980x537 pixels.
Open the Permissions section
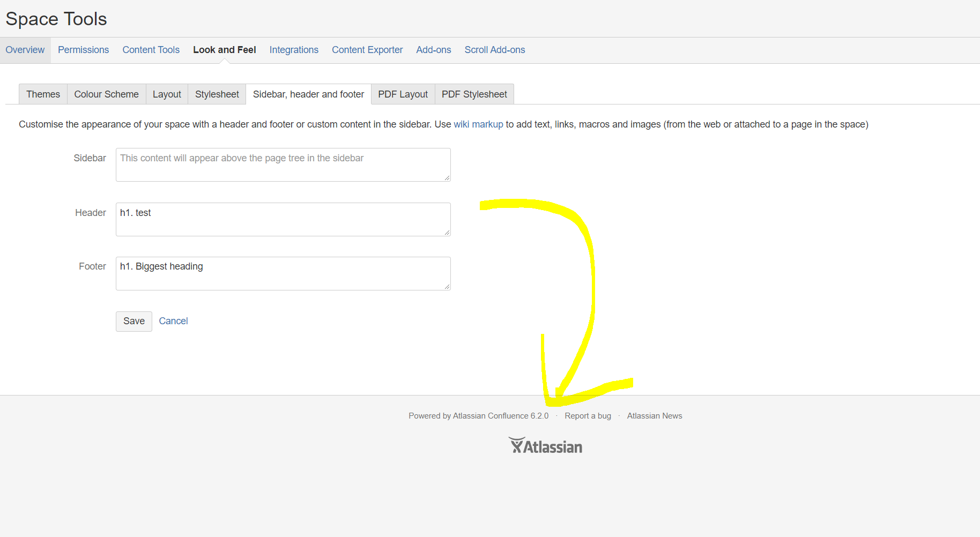[83, 50]
